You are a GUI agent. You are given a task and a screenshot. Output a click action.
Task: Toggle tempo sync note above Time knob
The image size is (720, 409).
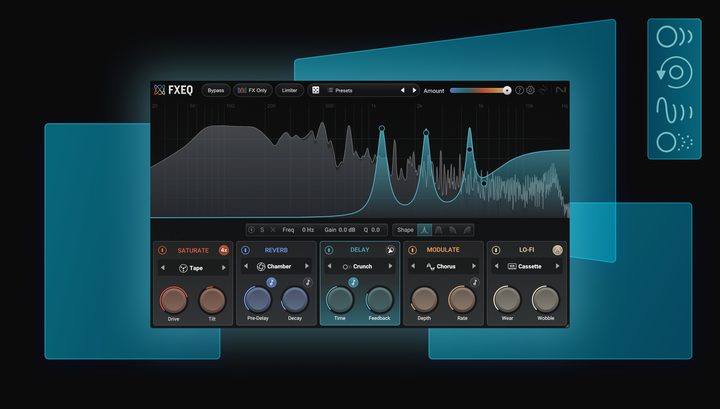(x=353, y=282)
